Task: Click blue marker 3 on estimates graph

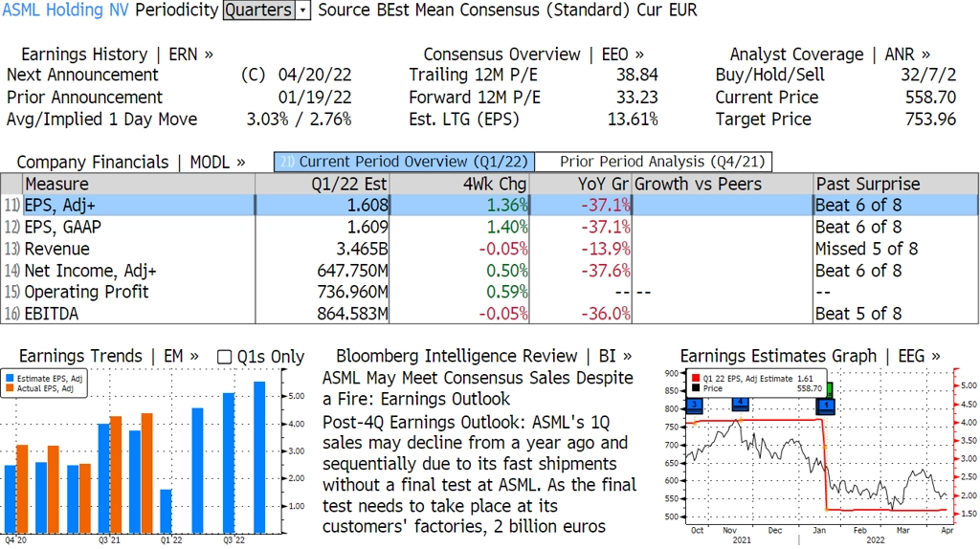Action: (x=695, y=406)
